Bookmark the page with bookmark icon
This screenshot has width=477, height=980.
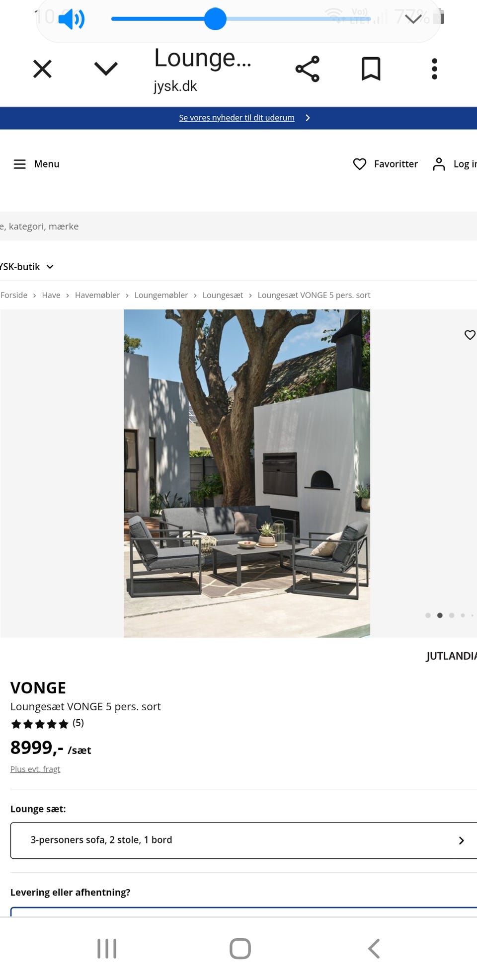[x=371, y=69]
